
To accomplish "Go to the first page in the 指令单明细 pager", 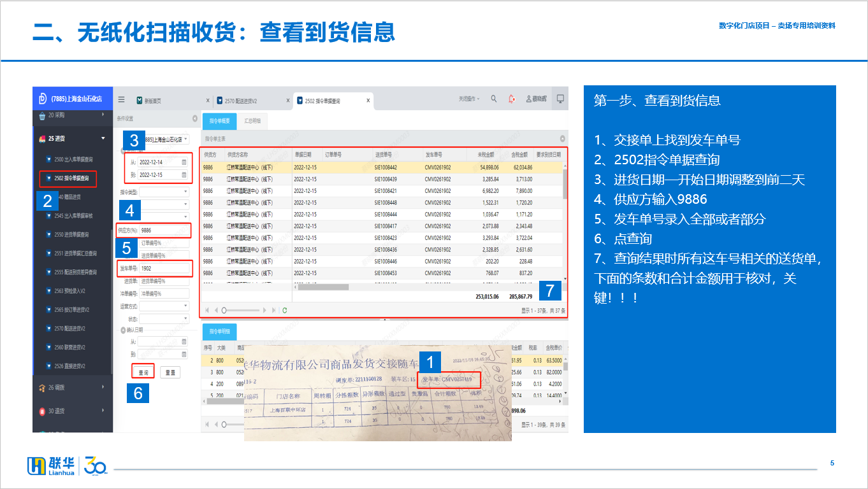I will (206, 425).
